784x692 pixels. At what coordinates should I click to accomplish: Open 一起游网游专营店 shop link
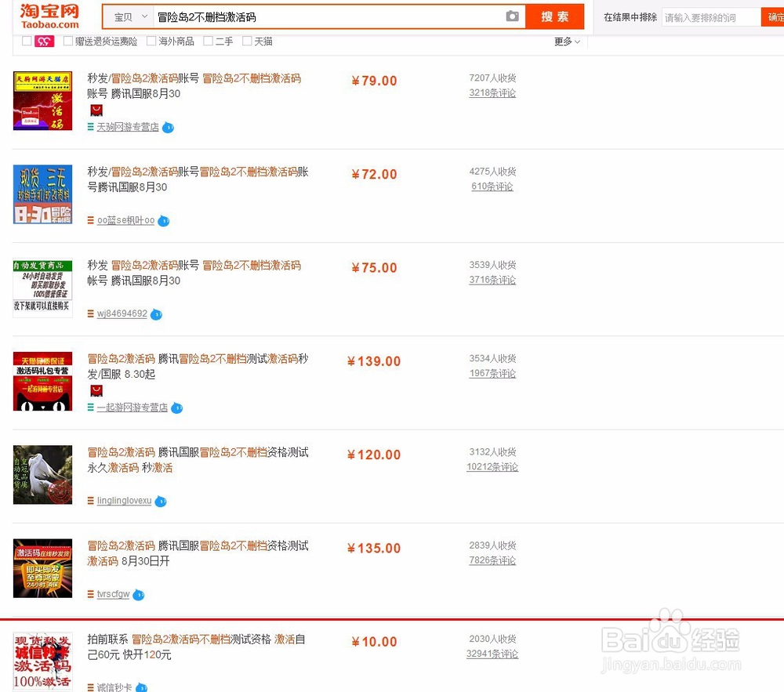(132, 408)
